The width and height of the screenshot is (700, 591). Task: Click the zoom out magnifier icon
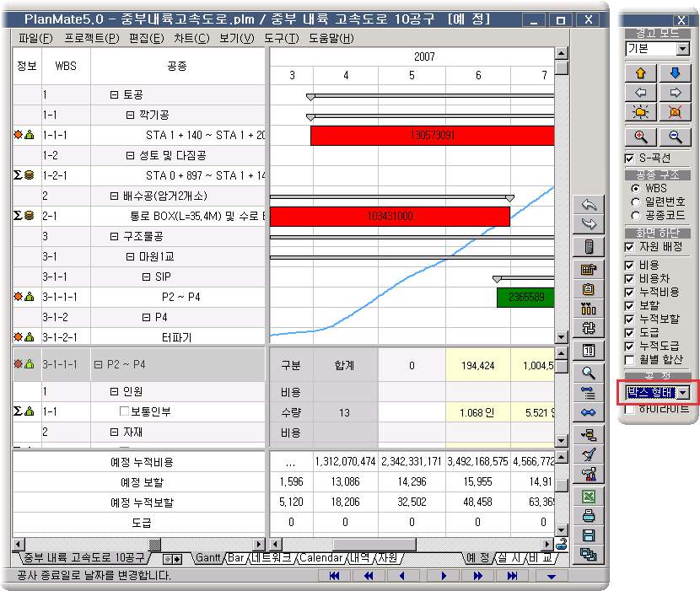[x=675, y=137]
